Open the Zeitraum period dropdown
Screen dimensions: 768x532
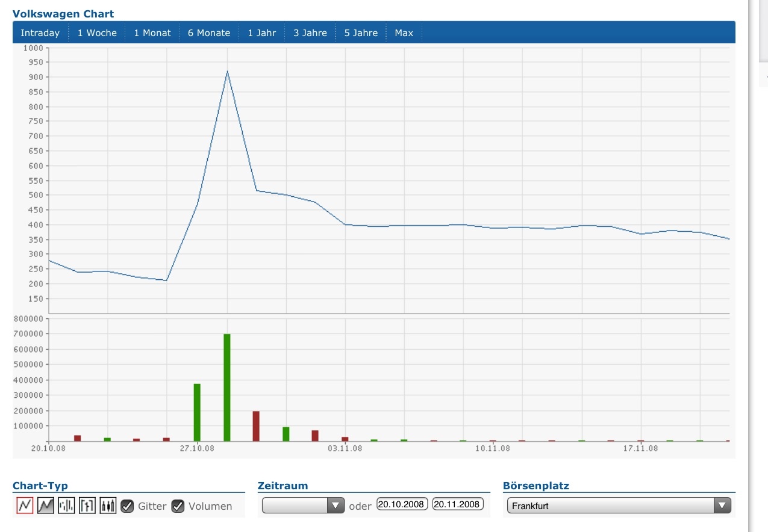[x=304, y=506]
